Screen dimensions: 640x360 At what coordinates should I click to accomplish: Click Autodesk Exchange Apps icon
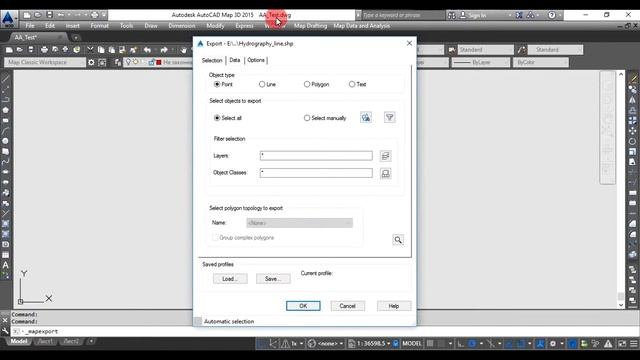[519, 15]
